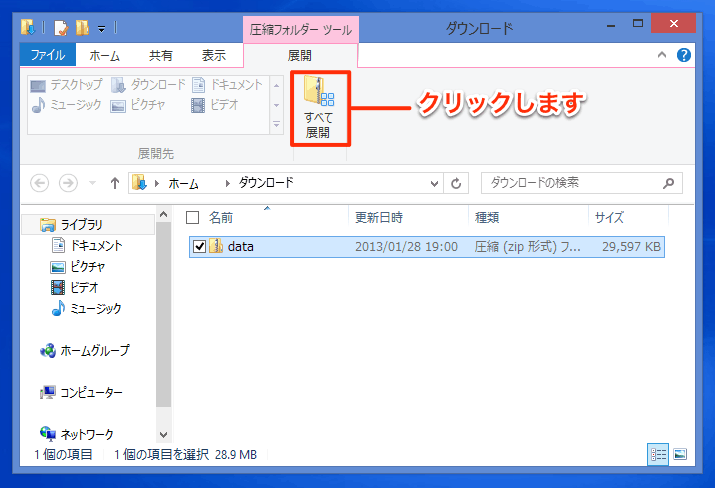
Task: Choose ダウンロード in the extract destination list
Action: point(149,85)
